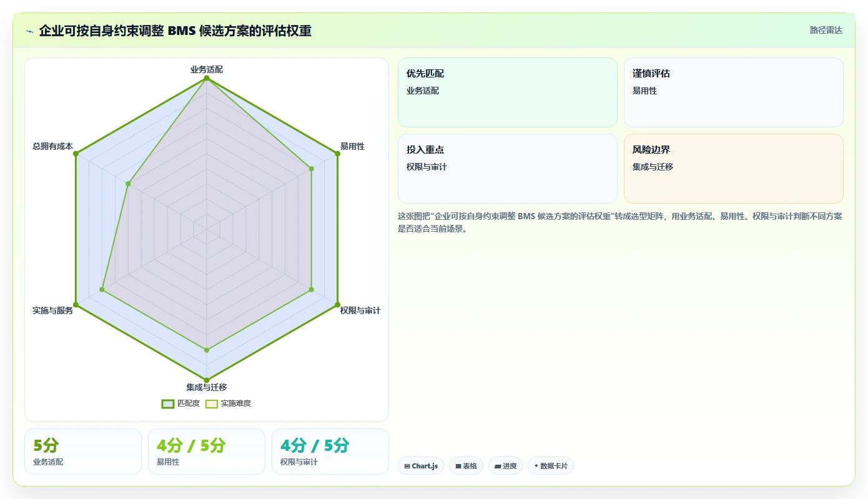Click the 权限与审计 radar axis label
Image resolution: width=868 pixels, height=499 pixels.
coord(360,310)
